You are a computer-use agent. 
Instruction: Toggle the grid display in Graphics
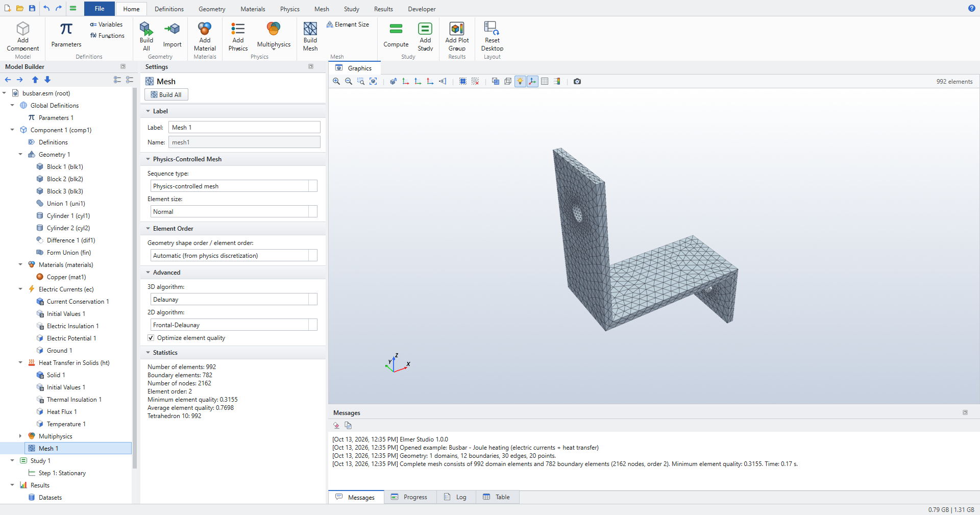coord(545,81)
